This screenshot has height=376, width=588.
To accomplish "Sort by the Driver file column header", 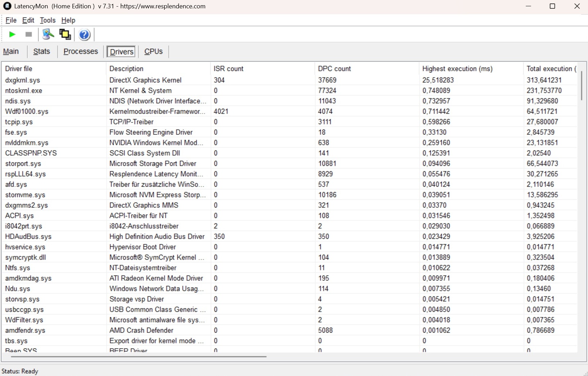I will 54,69.
